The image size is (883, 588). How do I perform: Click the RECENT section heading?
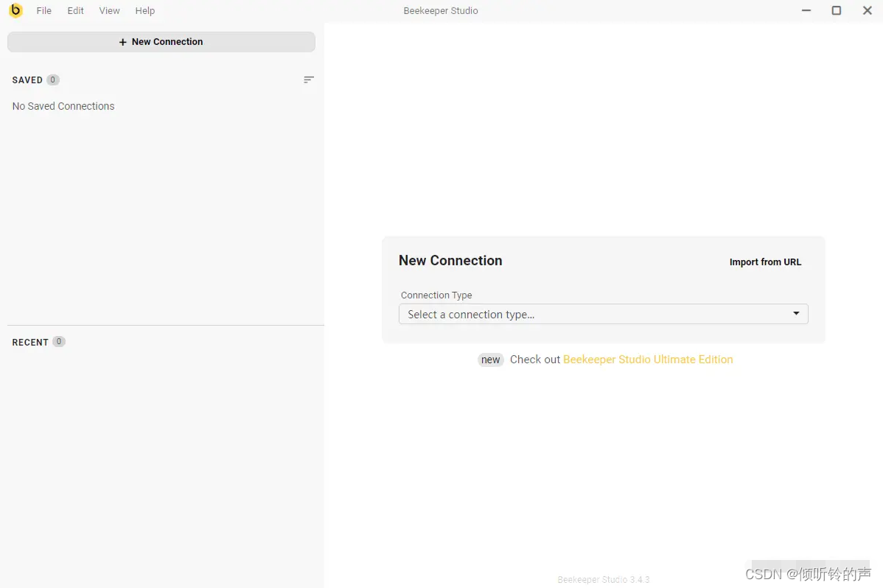click(29, 343)
